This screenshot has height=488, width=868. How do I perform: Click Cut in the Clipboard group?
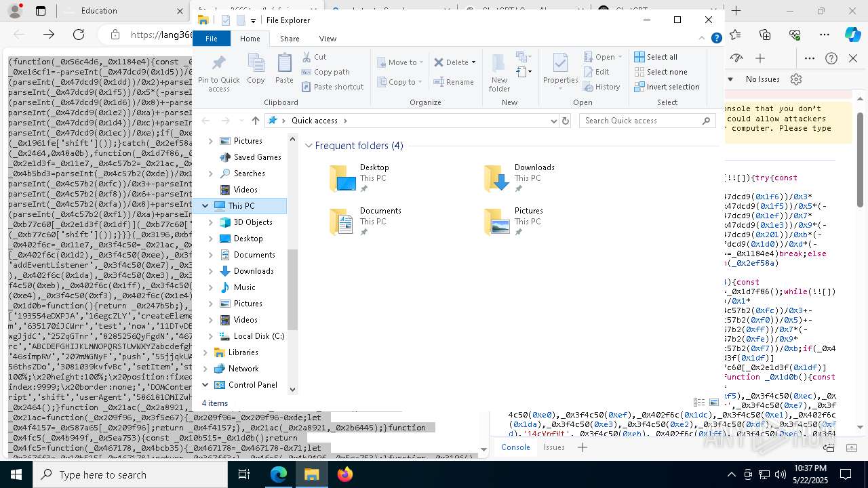point(314,57)
